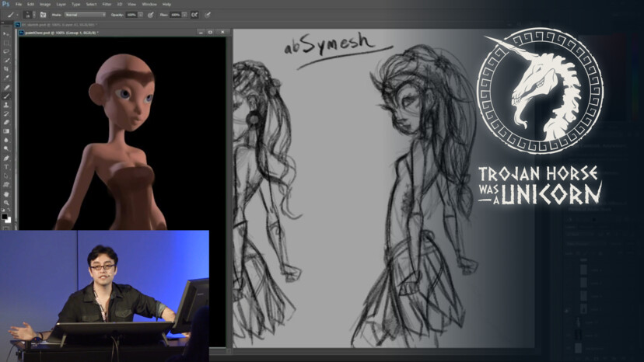
Task: Select the Clone Stamp tool
Action: click(6, 104)
